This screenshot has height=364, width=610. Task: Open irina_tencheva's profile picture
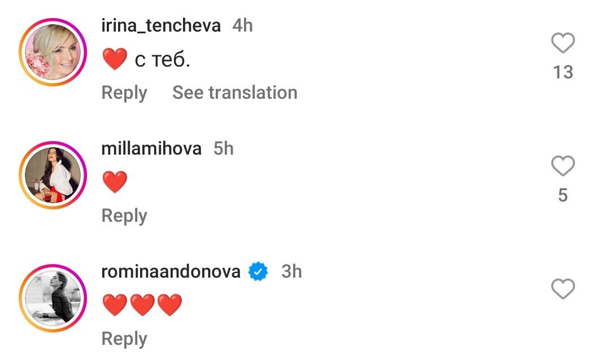click(53, 52)
